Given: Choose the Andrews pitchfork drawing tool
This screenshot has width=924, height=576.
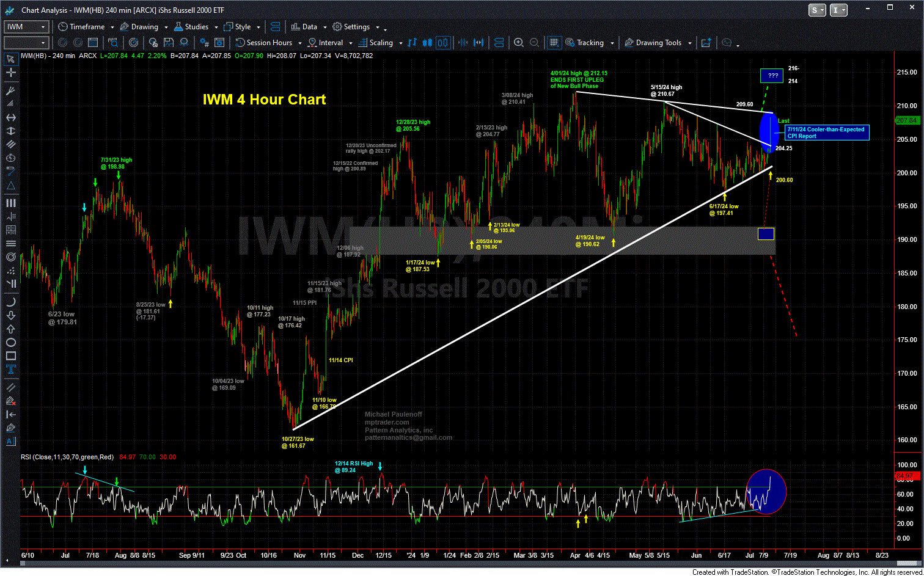Looking at the screenshot, I should pyautogui.click(x=10, y=91).
